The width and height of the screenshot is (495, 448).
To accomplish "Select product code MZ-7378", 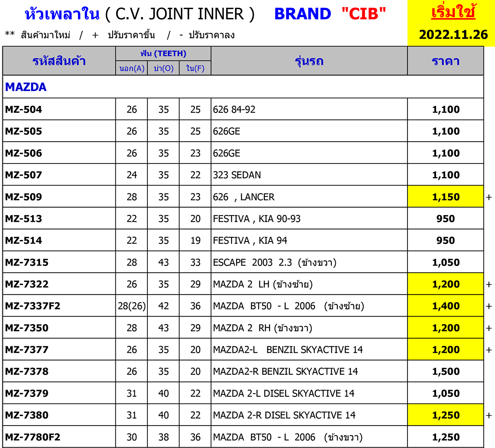I will tap(27, 371).
